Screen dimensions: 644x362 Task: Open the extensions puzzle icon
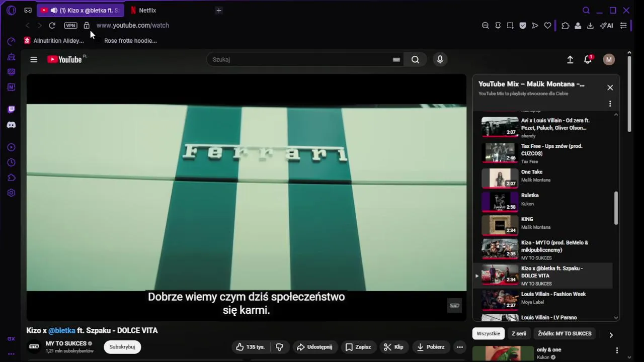pos(566,25)
